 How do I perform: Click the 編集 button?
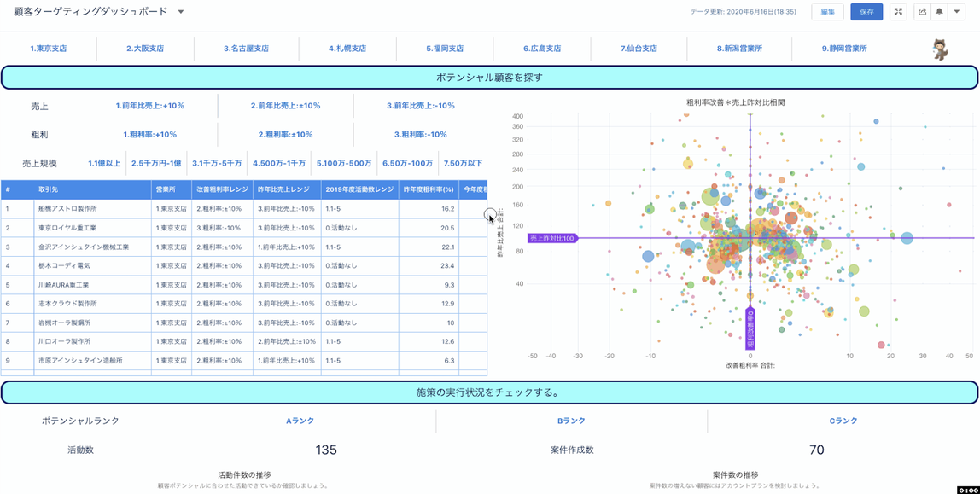[x=827, y=12]
